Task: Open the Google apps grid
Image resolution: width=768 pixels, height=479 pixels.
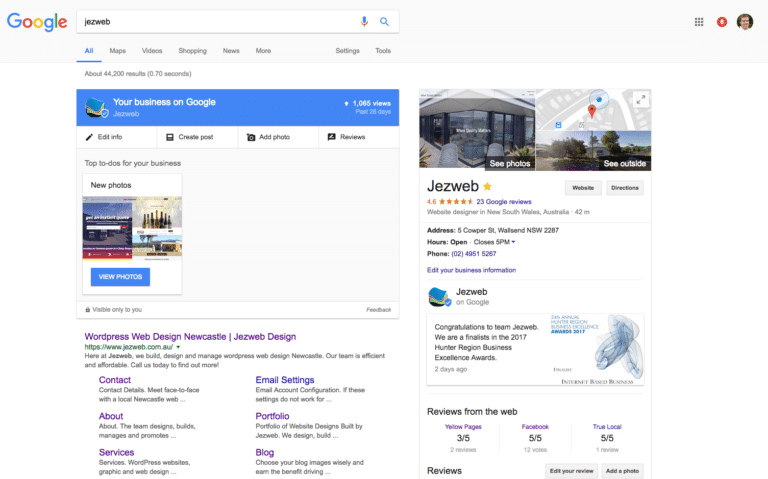Action: point(699,22)
